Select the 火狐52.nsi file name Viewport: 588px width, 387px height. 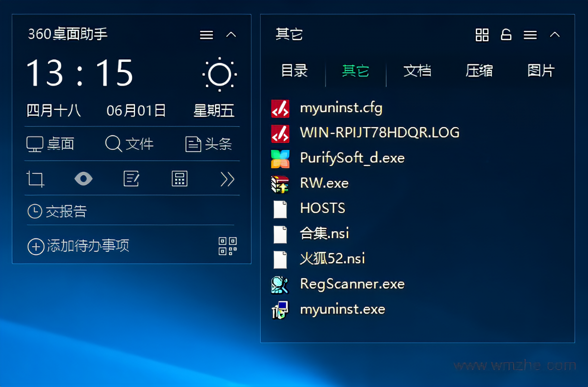coord(332,259)
